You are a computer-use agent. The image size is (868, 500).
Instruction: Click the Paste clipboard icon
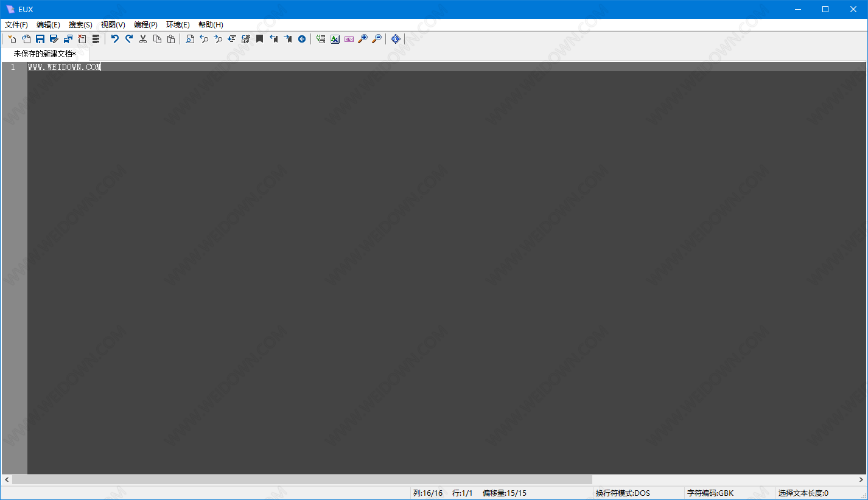(x=171, y=39)
